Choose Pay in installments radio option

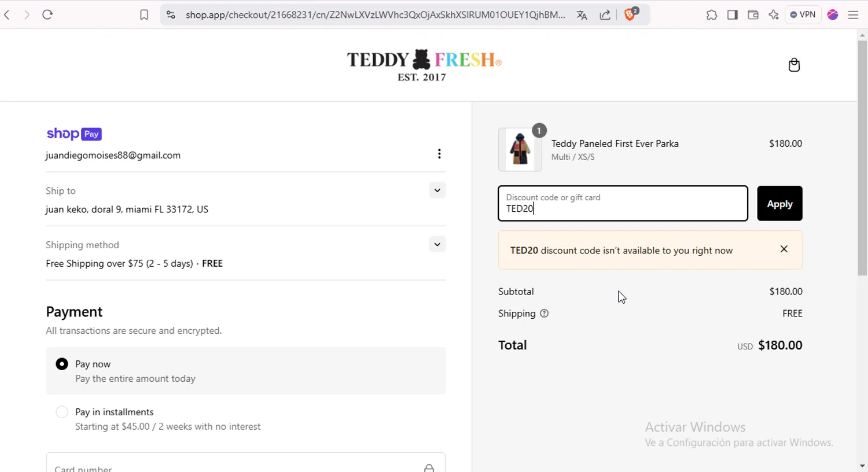click(62, 412)
